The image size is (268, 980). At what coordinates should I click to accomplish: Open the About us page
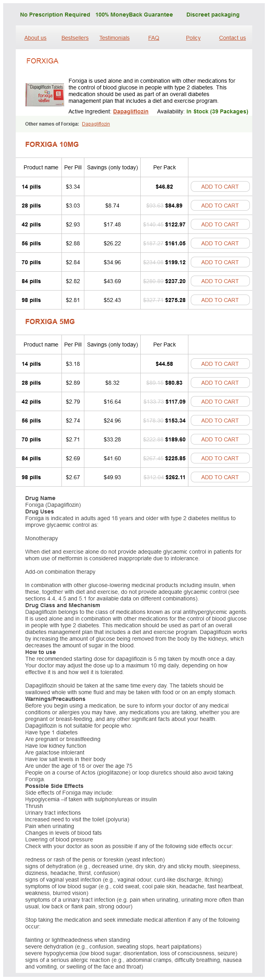[x=35, y=38]
